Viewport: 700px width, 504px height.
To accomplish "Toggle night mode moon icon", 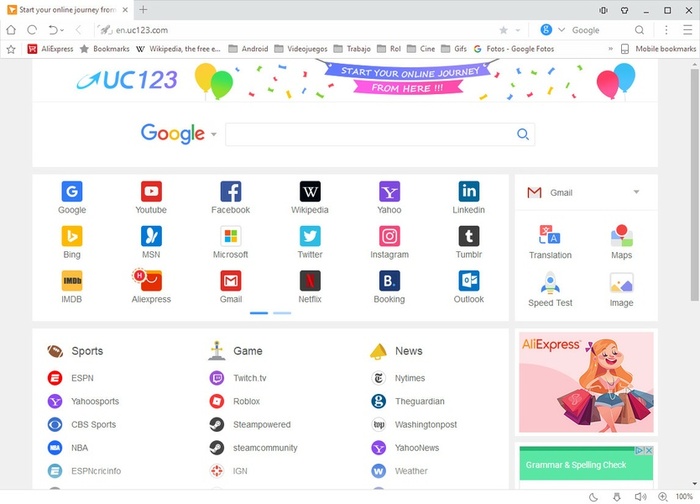I will [593, 497].
